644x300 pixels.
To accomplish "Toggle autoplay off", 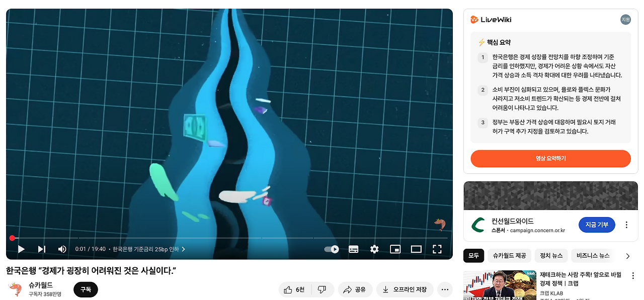I will (x=331, y=249).
